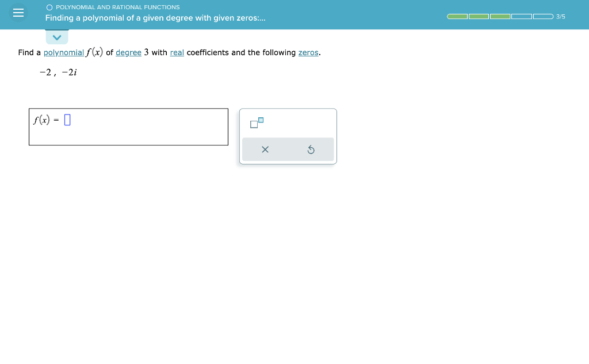Collapse the question panel with the chevron

click(57, 37)
